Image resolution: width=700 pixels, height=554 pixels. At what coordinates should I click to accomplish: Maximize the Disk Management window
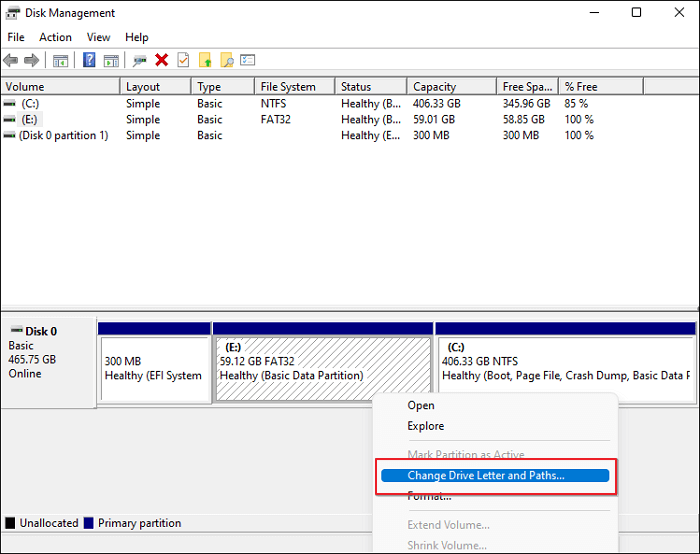[x=637, y=12]
